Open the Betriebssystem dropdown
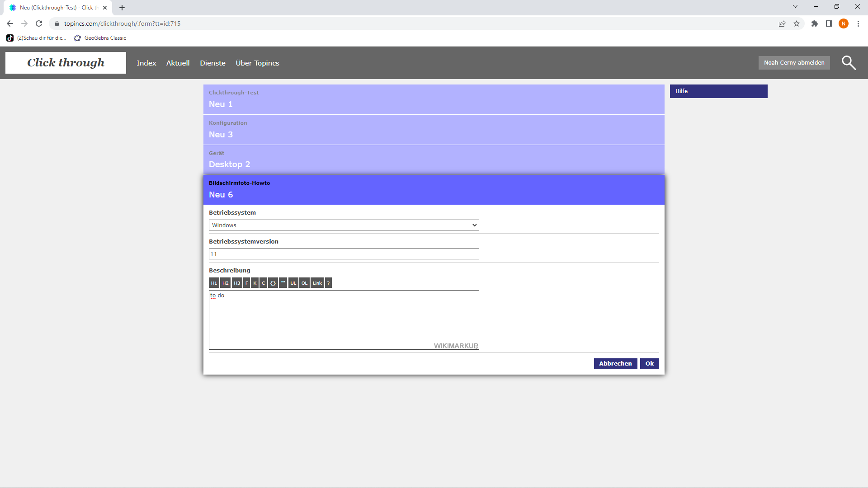The height and width of the screenshot is (488, 868). coord(344,225)
